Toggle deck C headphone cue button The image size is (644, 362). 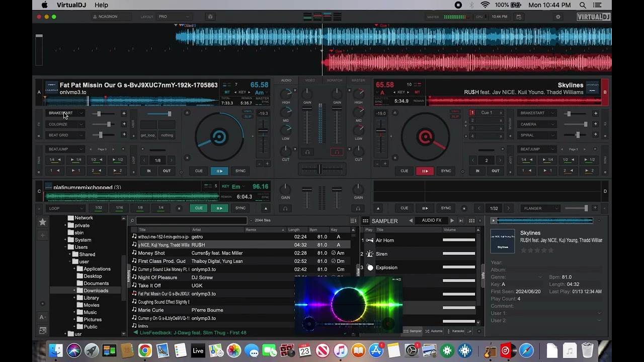[285, 208]
